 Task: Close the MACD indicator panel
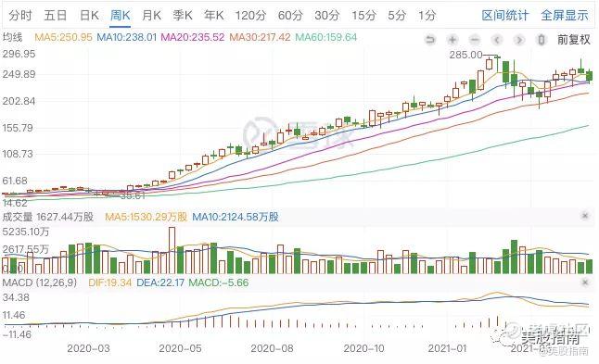coord(585,282)
